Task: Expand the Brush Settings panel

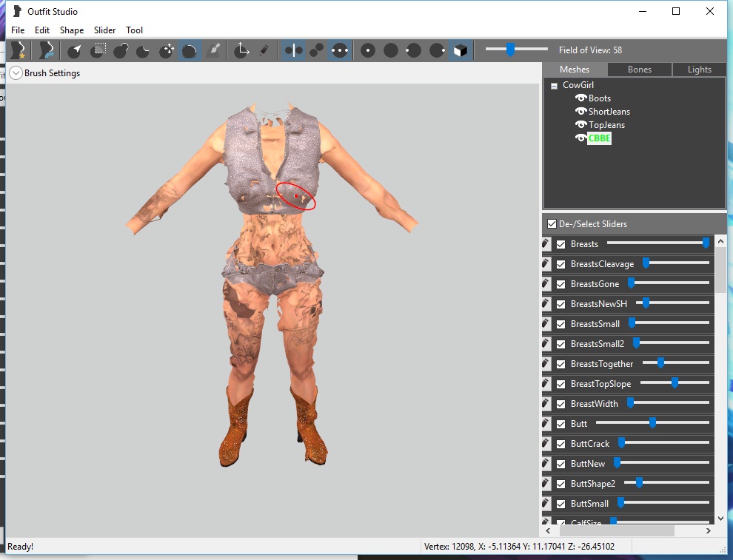Action: point(16,73)
